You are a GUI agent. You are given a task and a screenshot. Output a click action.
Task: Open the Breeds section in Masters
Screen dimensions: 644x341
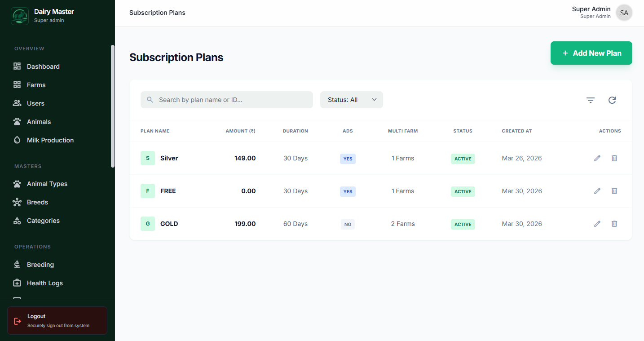(37, 202)
